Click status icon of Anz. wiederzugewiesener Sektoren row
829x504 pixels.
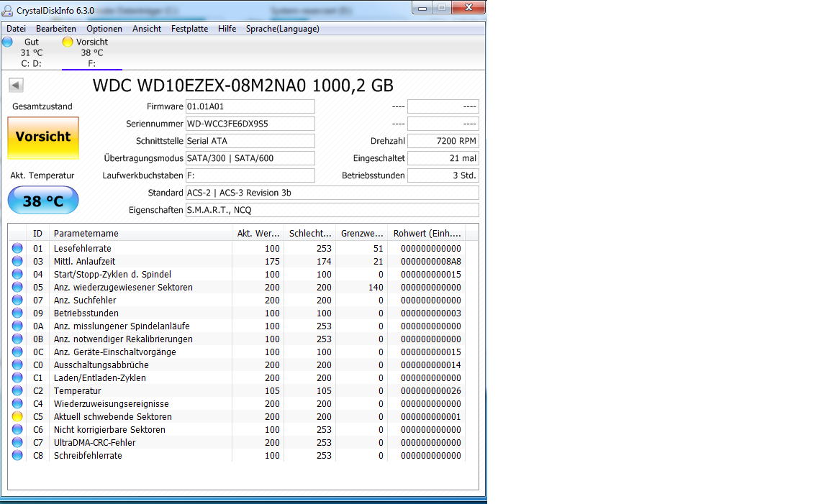(17, 287)
